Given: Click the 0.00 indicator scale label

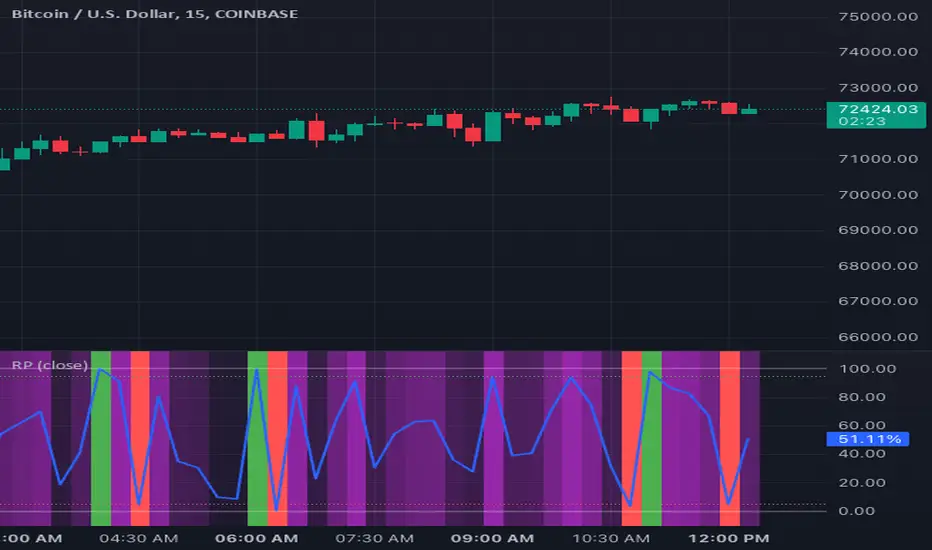Looking at the screenshot, I should click(x=857, y=511).
